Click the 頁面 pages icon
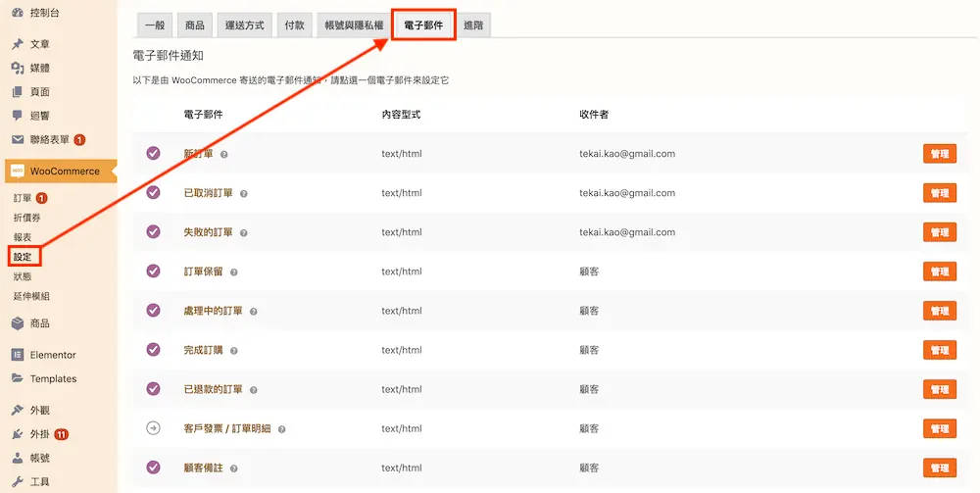 click(x=18, y=92)
